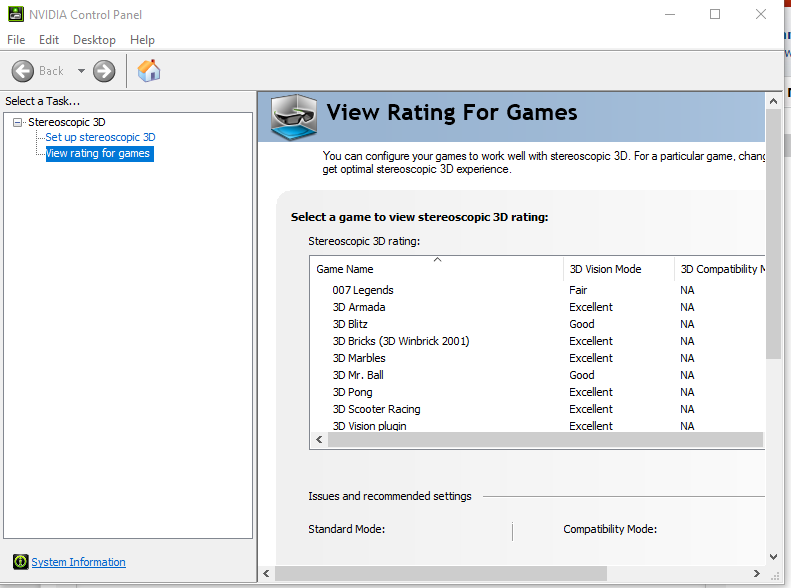Select the 3D Vision plugin row

[537, 426]
